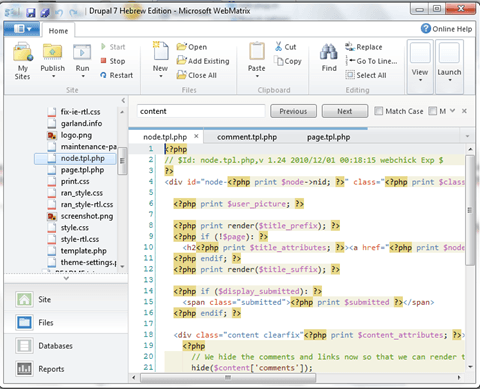Copy the selection
The image size is (480, 389).
(288, 61)
